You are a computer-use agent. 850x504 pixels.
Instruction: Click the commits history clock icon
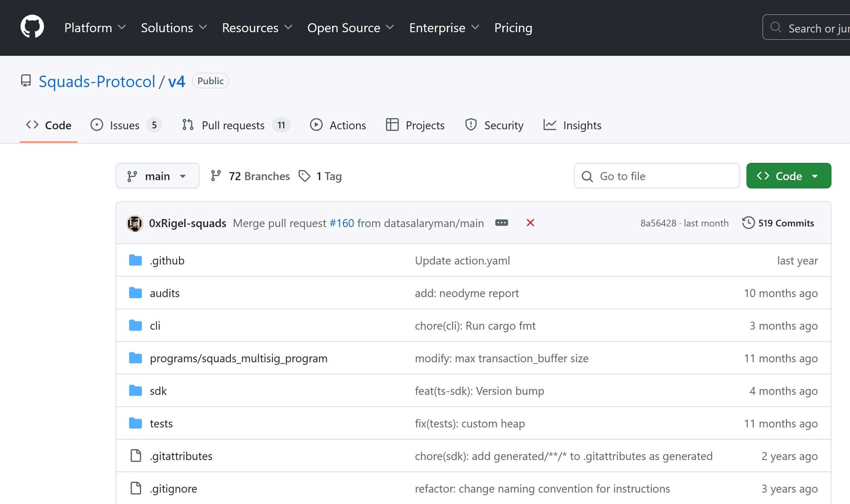[748, 223]
